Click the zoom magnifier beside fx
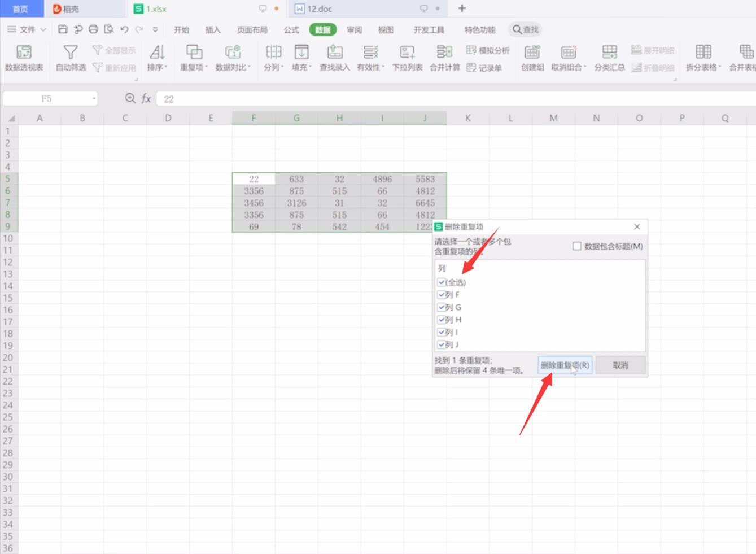Viewport: 756px width, 554px height. [130, 99]
